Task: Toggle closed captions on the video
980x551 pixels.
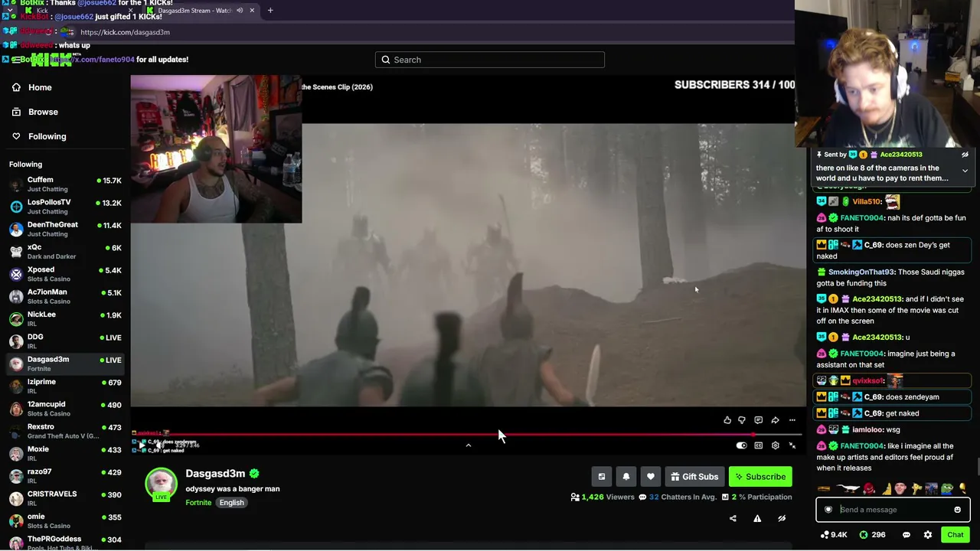Action: [x=759, y=445]
